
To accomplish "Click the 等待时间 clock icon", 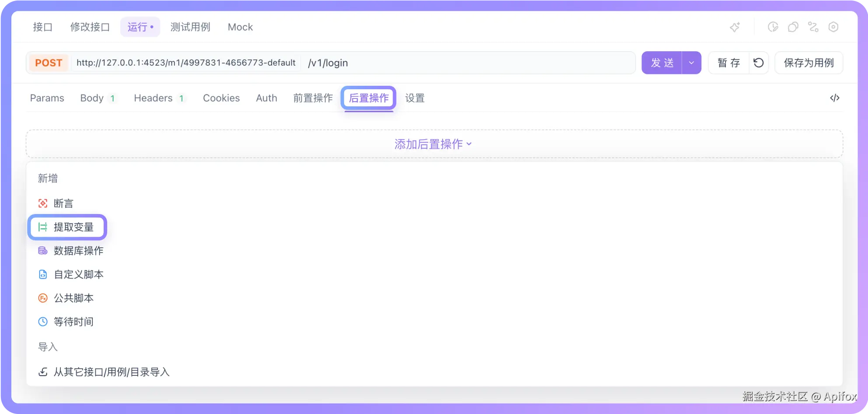I will click(x=43, y=322).
